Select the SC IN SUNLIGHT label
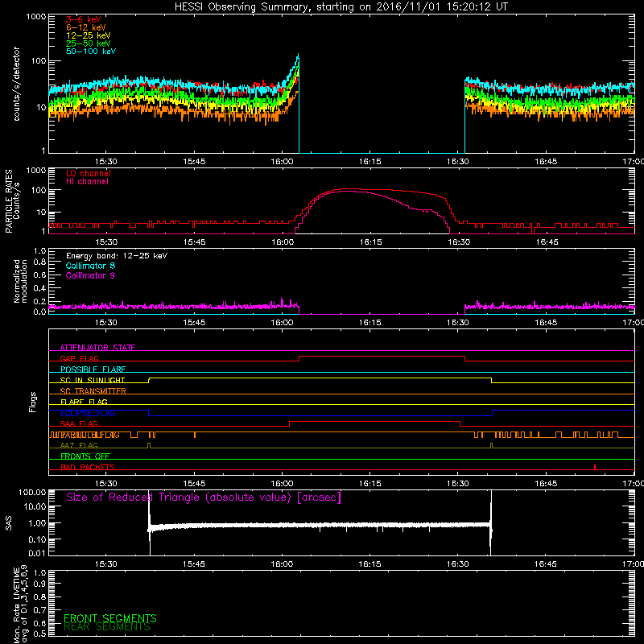 (x=93, y=380)
